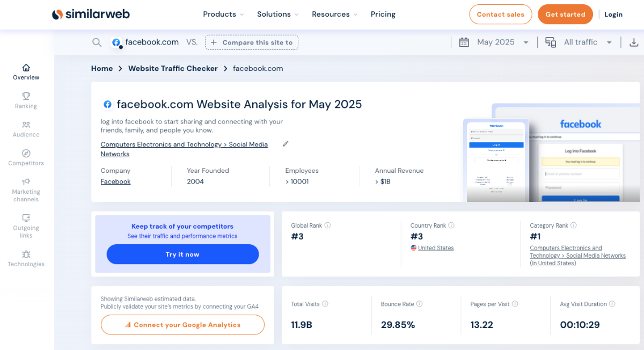Open the Technologies sidebar section

point(26,258)
